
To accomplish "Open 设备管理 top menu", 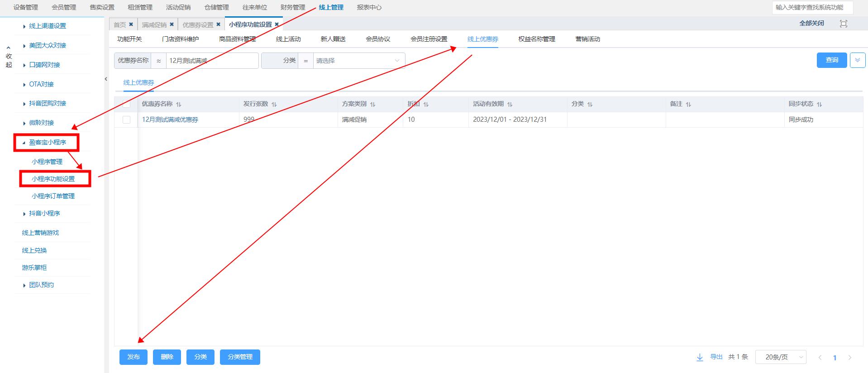I will pos(26,7).
